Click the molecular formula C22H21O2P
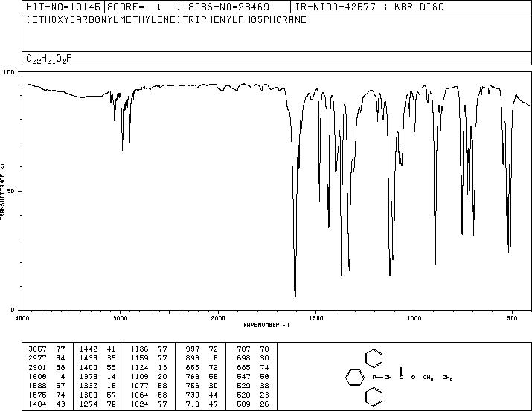This screenshot has width=532, height=411. [x=49, y=59]
